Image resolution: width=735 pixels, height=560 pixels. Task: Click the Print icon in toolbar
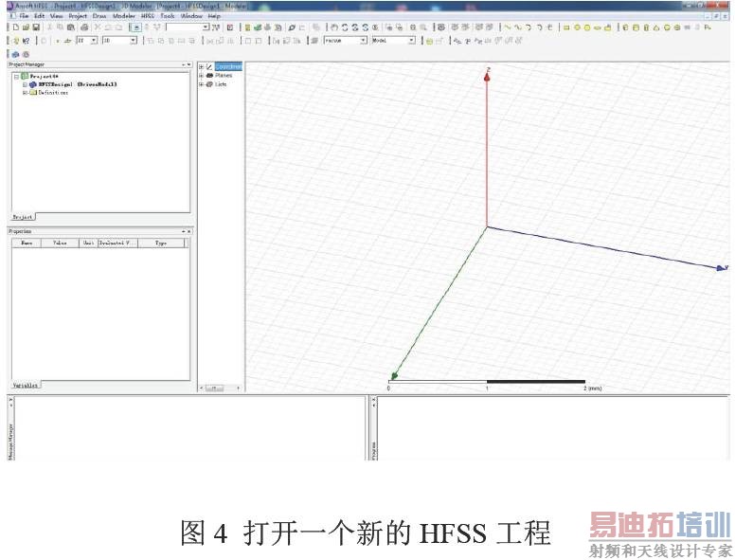84,27
